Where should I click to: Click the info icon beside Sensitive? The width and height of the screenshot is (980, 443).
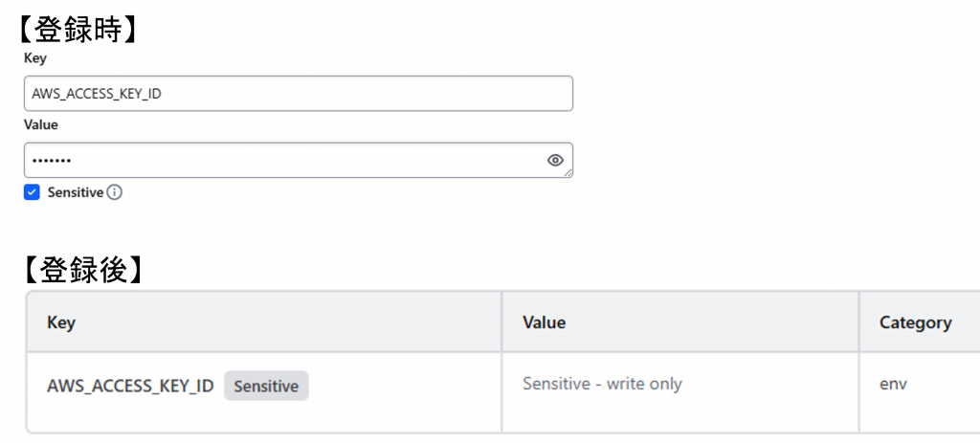pyautogui.click(x=115, y=192)
